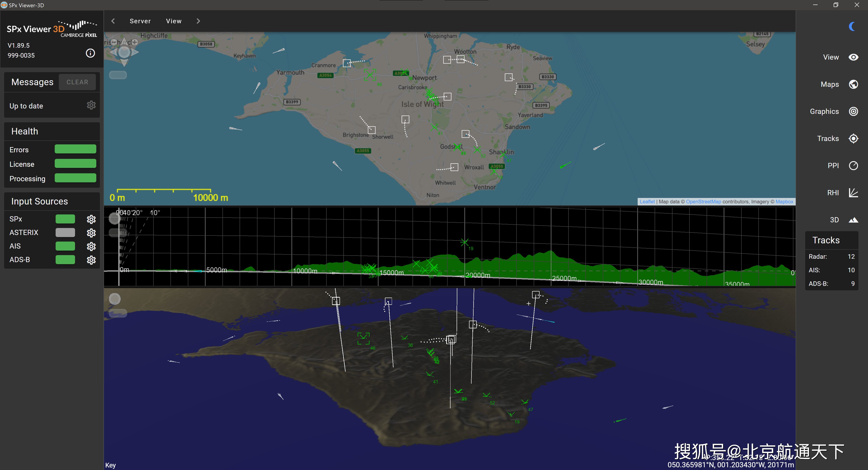Open Messages settings gear

[91, 105]
